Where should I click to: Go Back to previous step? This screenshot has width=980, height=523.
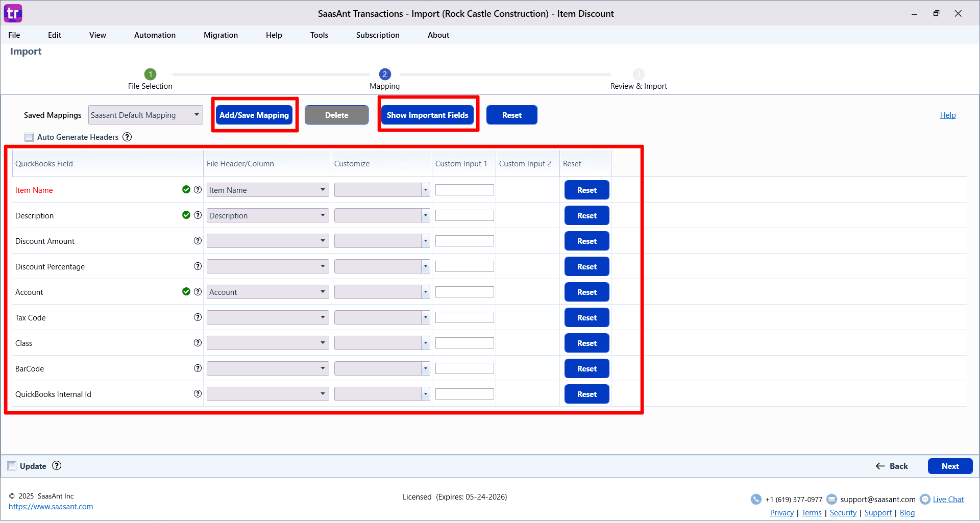892,466
